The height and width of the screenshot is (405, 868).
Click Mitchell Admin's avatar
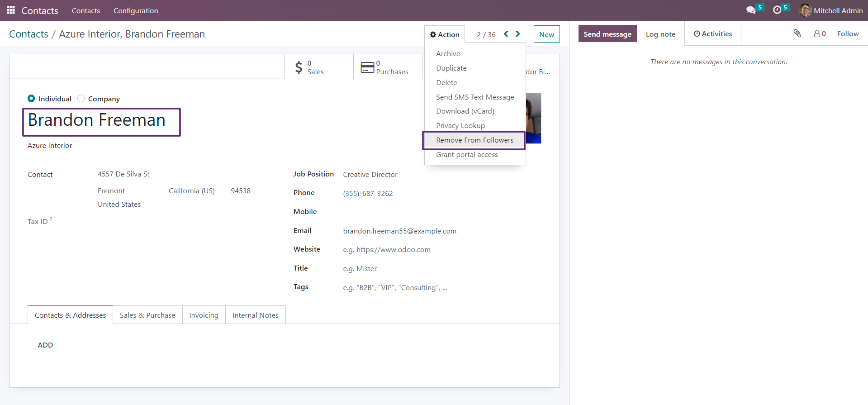(805, 10)
